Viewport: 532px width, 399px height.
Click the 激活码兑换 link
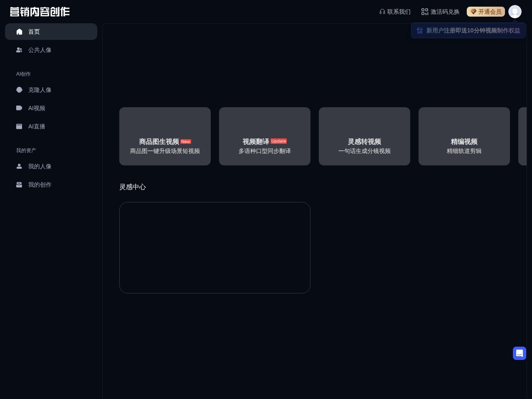pos(445,12)
